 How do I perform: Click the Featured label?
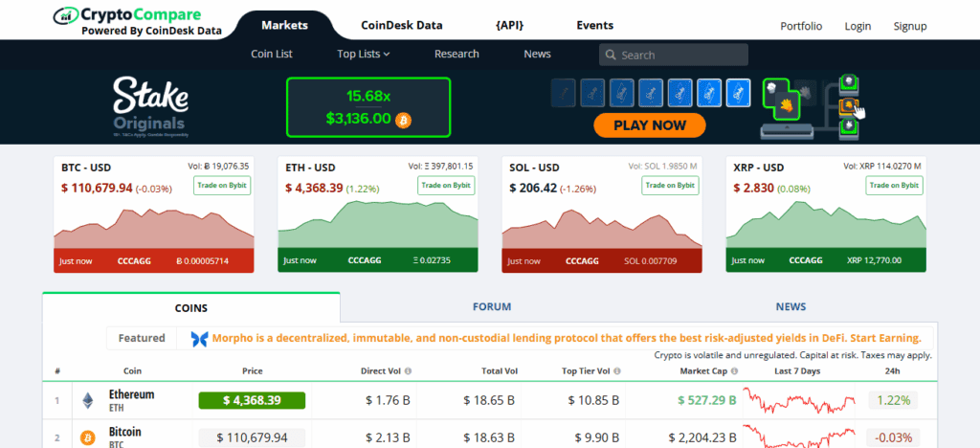coord(142,338)
